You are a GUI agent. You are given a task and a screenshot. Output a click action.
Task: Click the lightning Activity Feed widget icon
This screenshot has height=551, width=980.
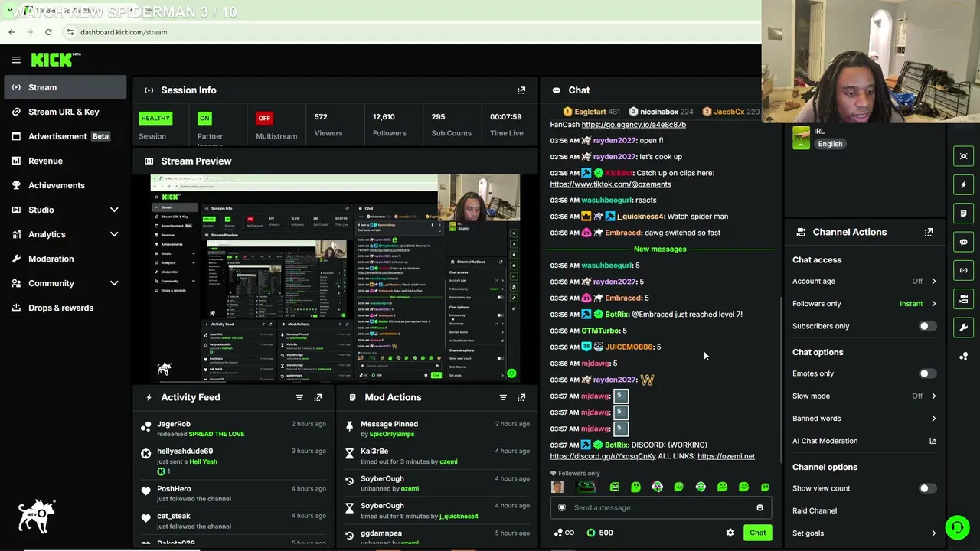click(x=964, y=184)
